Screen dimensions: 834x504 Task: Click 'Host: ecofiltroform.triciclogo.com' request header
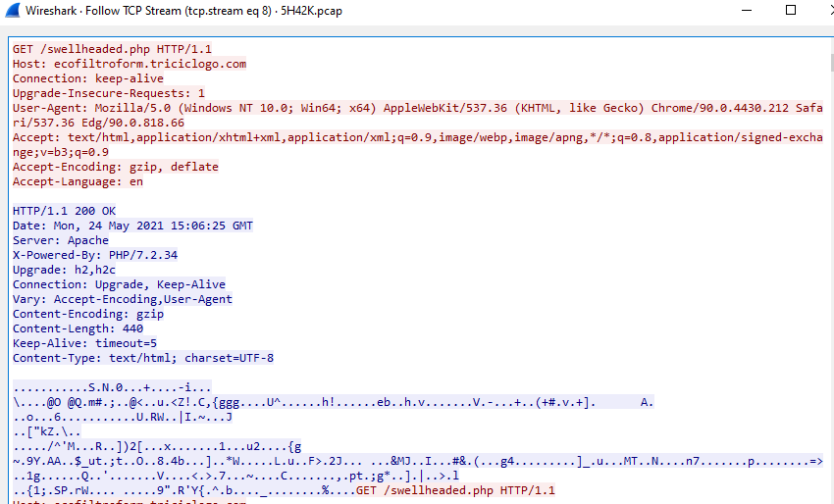[x=130, y=64]
